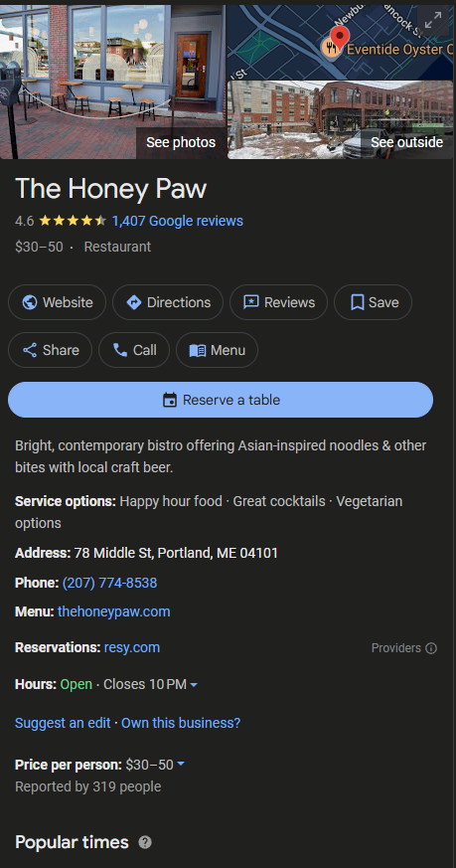The height and width of the screenshot is (868, 456).
Task: Save the place using the bookmark icon
Action: 373,302
